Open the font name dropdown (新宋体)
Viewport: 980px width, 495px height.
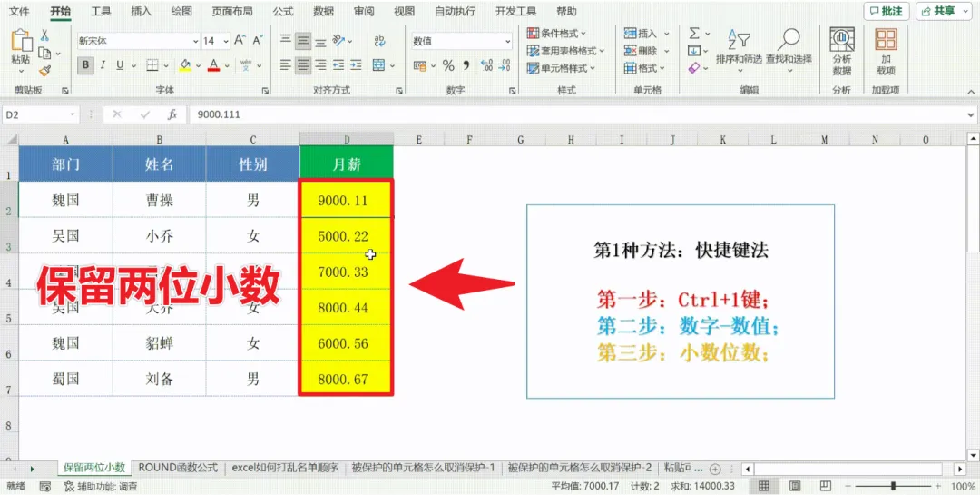194,41
